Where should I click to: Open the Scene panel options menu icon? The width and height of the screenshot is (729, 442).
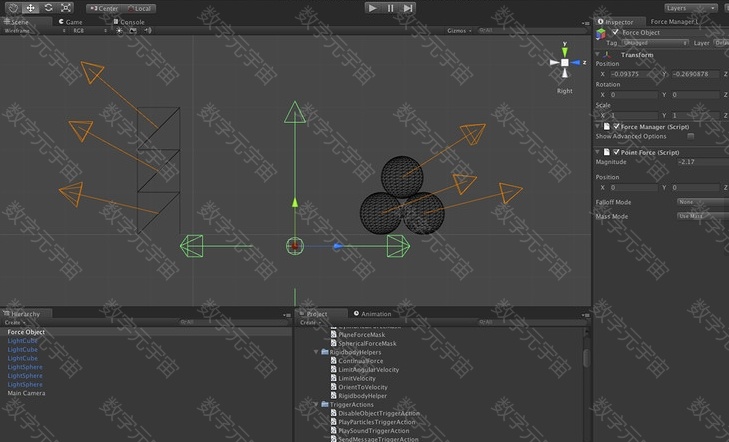pyautogui.click(x=585, y=23)
